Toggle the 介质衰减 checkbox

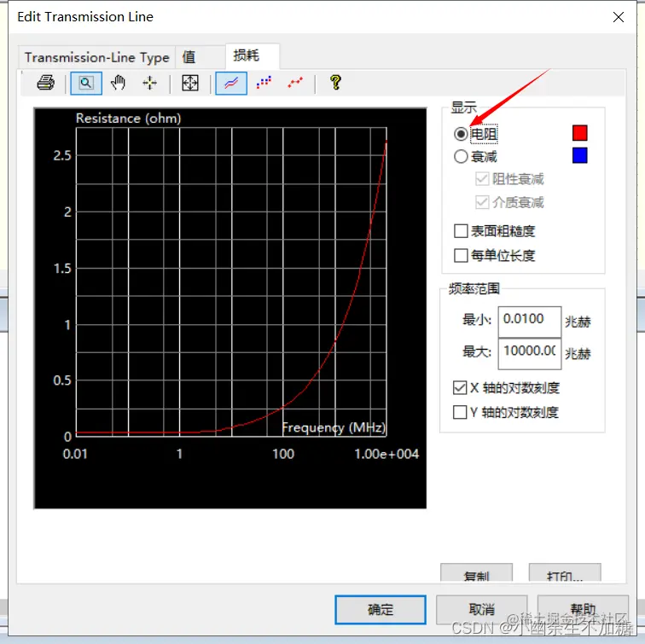coord(482,202)
